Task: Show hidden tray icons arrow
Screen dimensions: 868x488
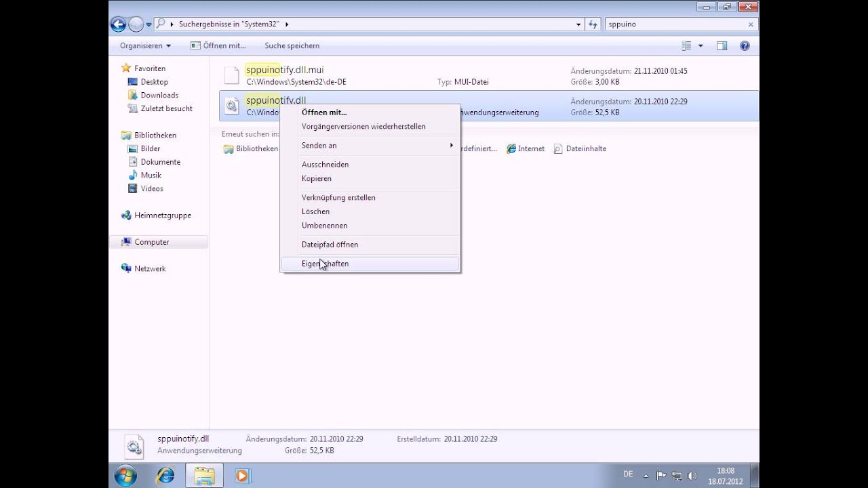Action: (646, 476)
